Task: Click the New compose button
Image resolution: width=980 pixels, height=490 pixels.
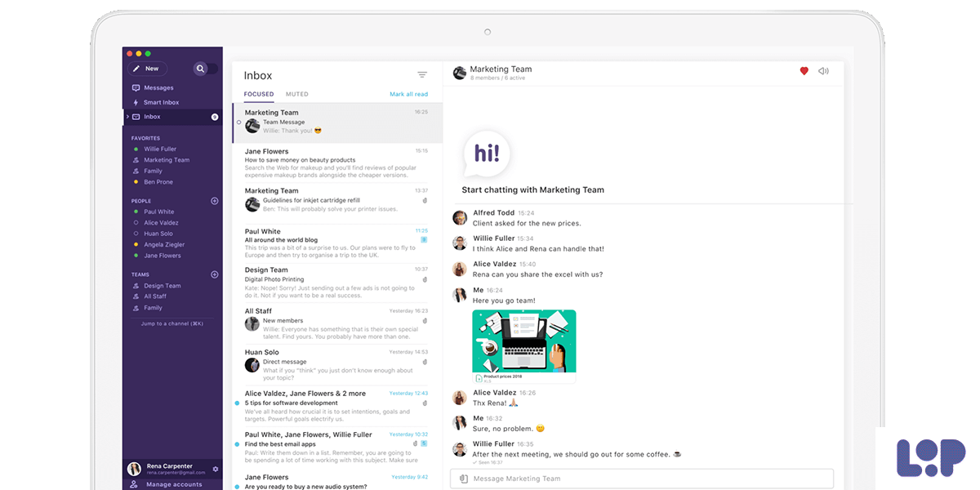Action: tap(147, 69)
